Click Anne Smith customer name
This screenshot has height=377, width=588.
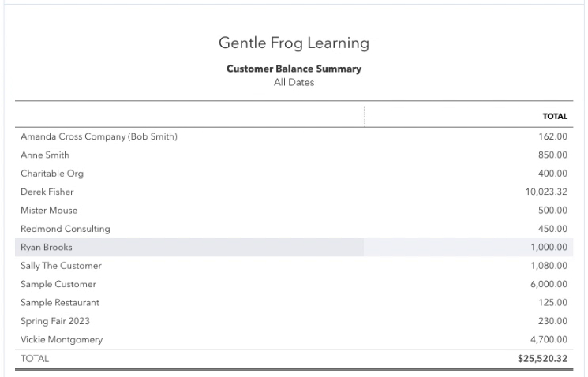click(45, 155)
